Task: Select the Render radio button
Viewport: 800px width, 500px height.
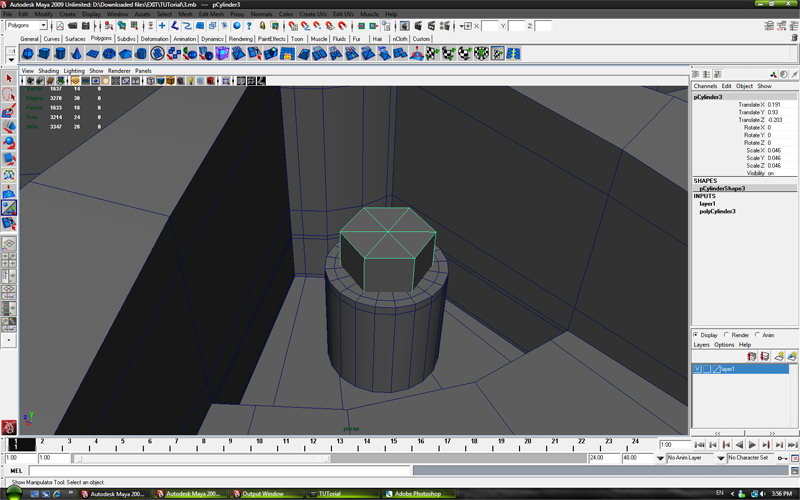Action: (726, 335)
